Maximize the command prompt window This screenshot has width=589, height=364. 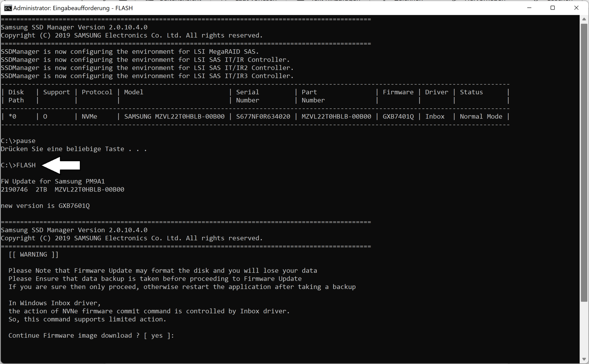point(552,8)
